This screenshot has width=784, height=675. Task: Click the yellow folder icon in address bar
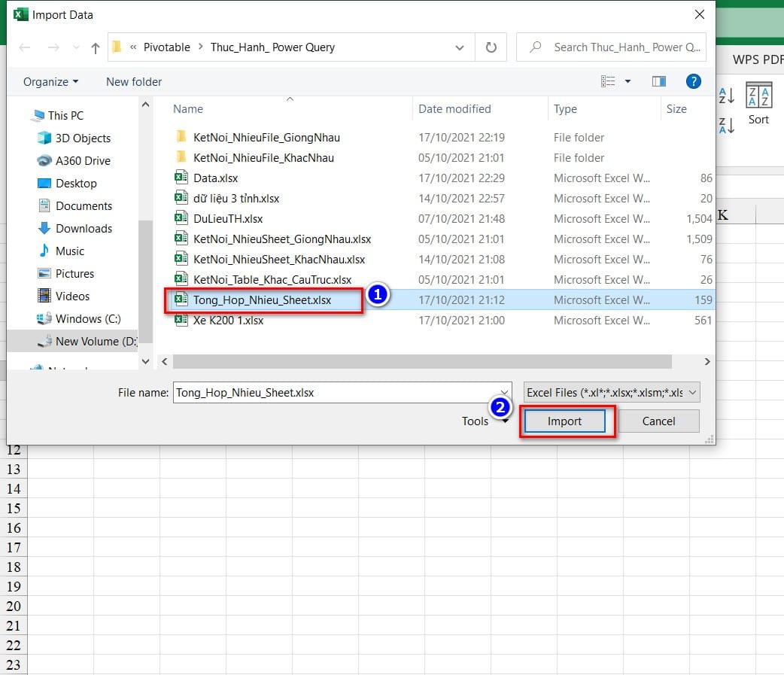(x=117, y=47)
